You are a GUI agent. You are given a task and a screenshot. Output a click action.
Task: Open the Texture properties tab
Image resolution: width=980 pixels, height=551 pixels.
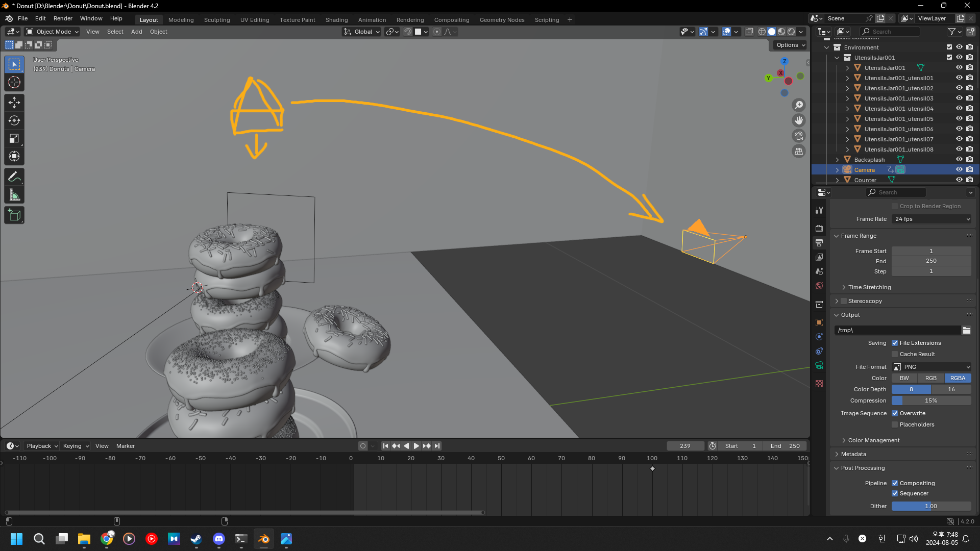click(819, 384)
